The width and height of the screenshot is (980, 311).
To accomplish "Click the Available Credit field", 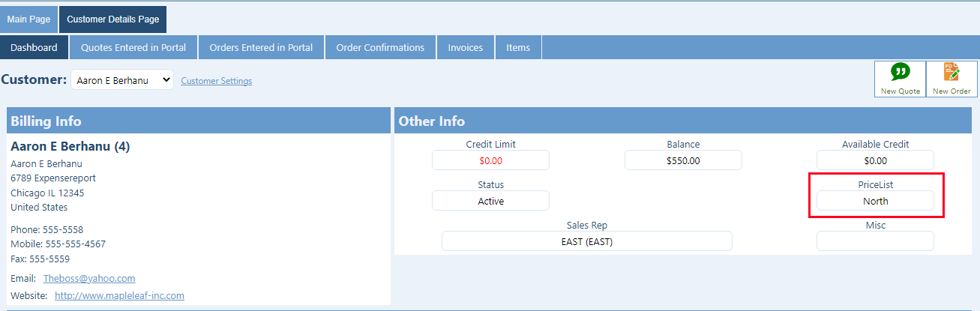I will coord(875,160).
